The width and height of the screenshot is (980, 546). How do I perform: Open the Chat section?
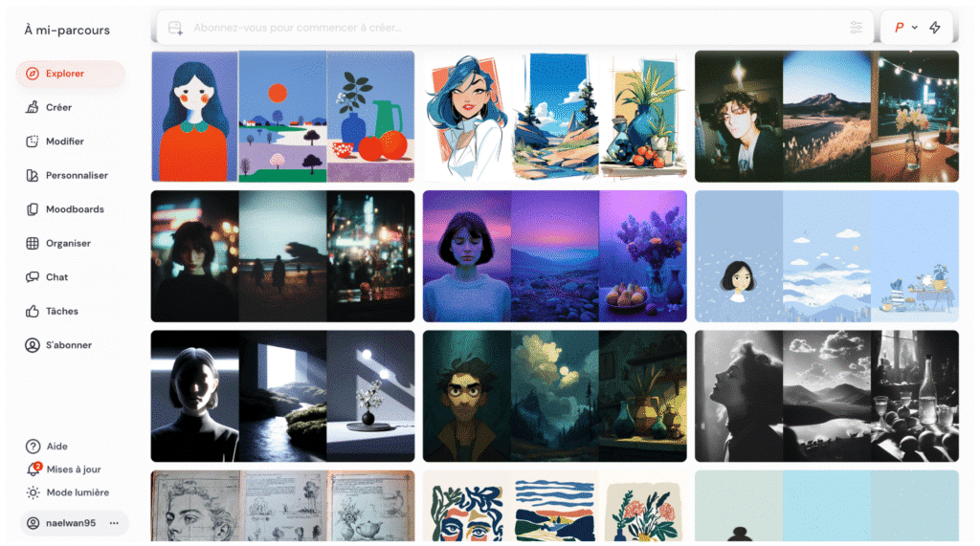[x=56, y=277]
